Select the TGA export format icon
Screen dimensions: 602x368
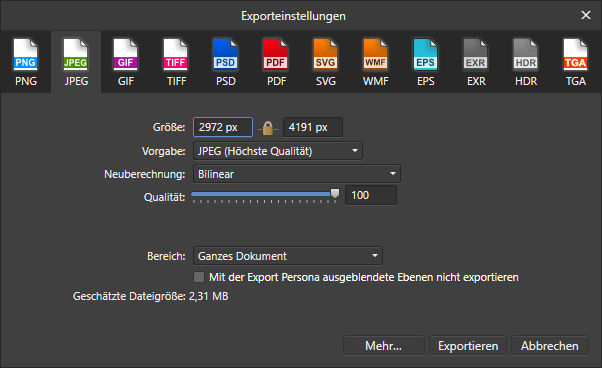[x=576, y=62]
